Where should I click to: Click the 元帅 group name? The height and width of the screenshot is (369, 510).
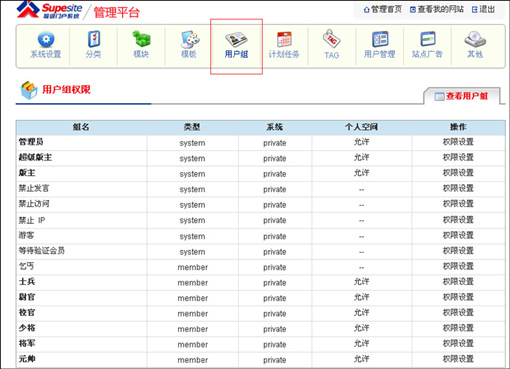point(27,359)
